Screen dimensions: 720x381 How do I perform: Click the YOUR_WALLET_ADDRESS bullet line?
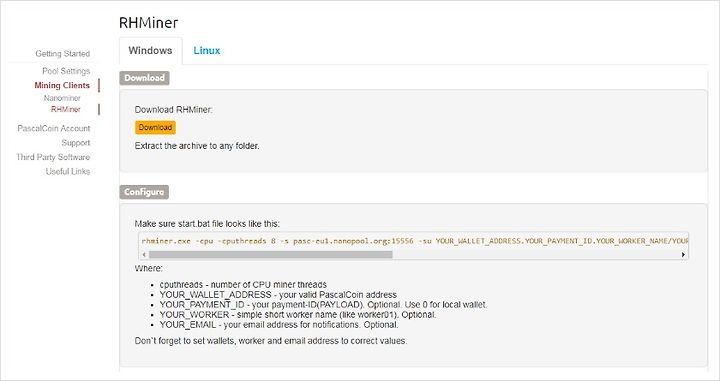[x=278, y=295]
